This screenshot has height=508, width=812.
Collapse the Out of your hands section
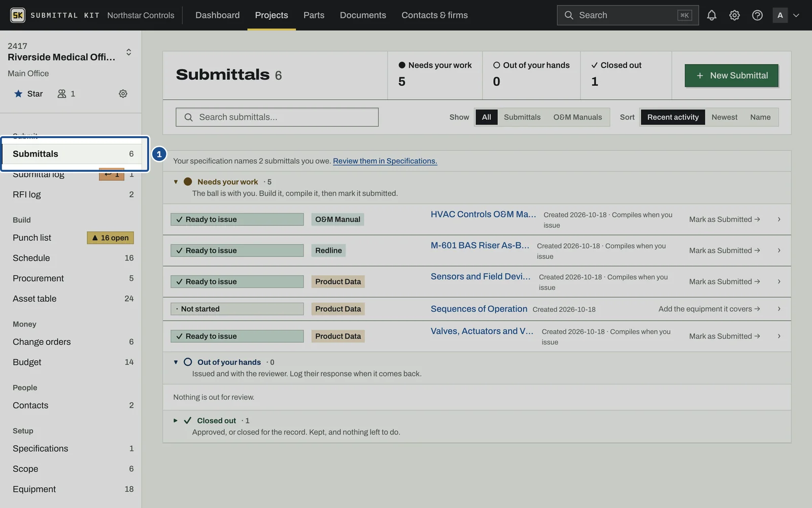coord(176,362)
